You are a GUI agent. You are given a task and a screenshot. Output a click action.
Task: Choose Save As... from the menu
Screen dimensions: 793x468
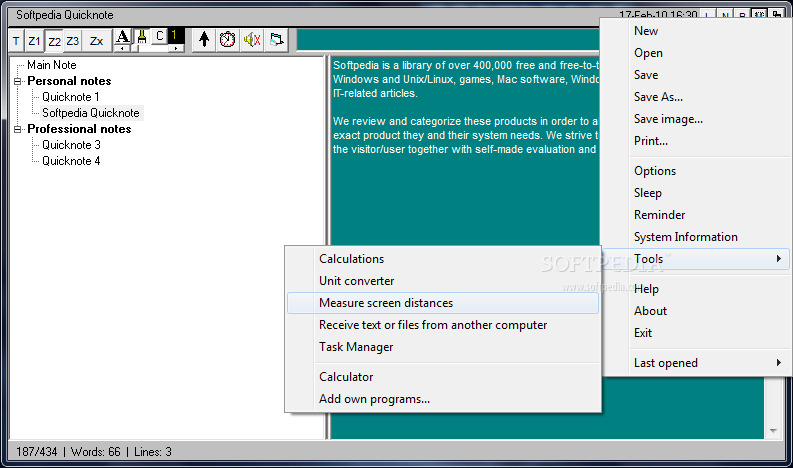pos(695,97)
